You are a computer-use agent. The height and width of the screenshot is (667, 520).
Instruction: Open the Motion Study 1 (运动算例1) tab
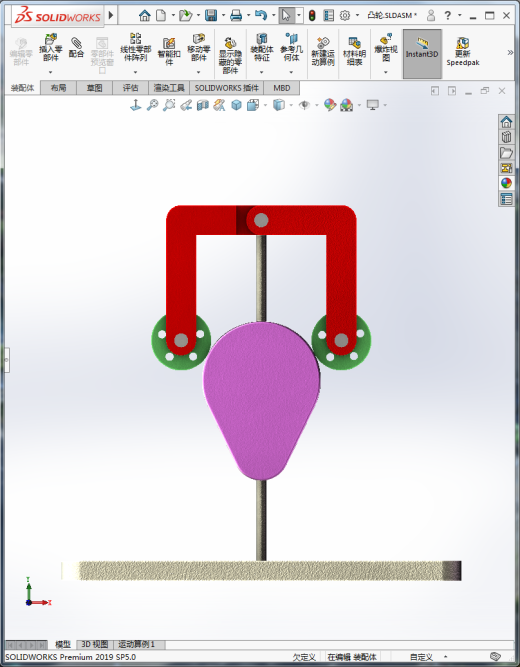pyautogui.click(x=136, y=644)
